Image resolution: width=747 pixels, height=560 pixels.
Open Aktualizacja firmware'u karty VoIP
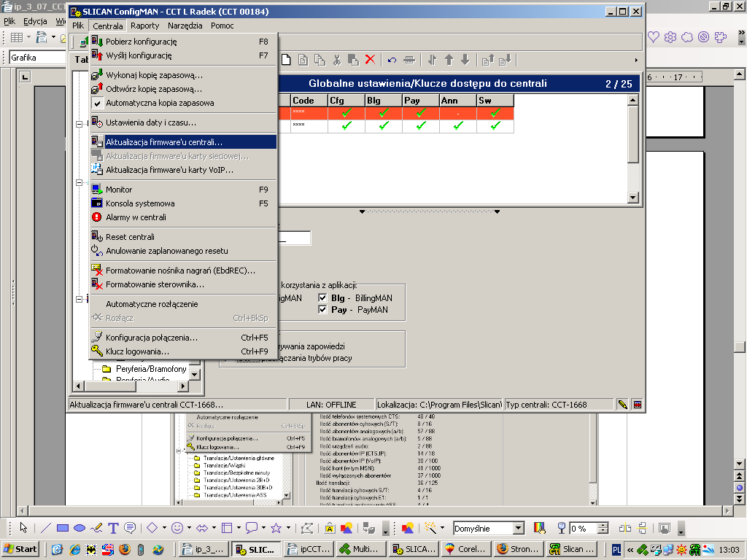pyautogui.click(x=183, y=169)
